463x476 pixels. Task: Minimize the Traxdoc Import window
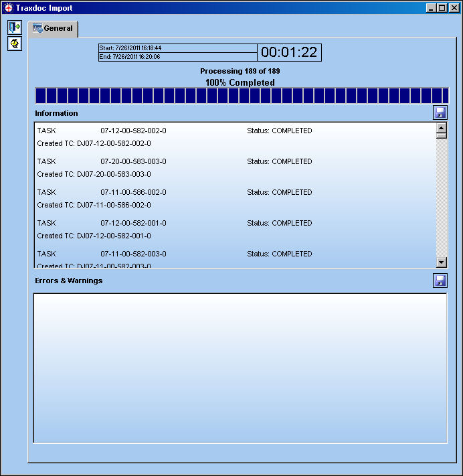click(x=431, y=8)
